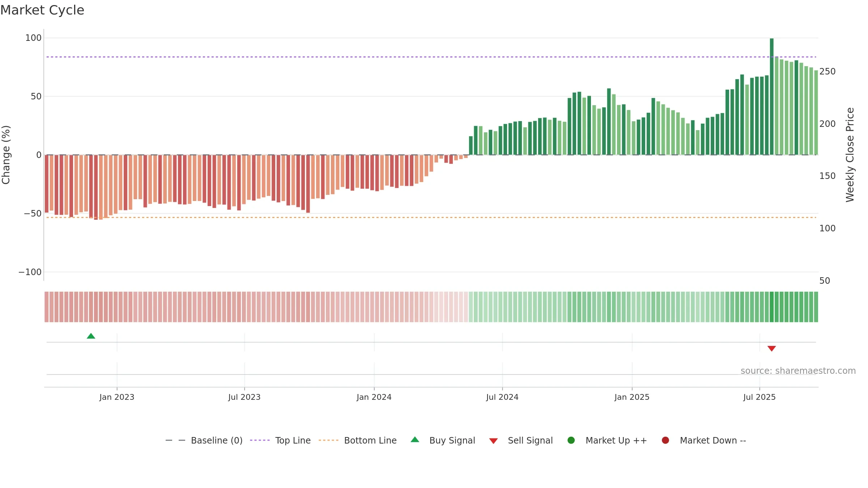Toggle the Bottom Line legend entry
The height and width of the screenshot is (488, 868).
click(358, 440)
